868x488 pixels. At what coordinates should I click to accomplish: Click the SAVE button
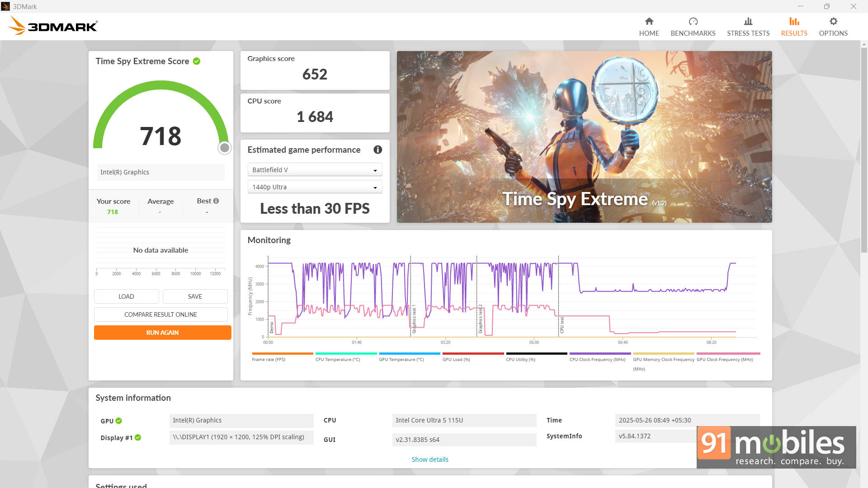click(x=195, y=296)
